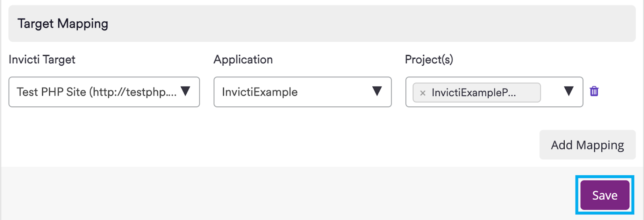The width and height of the screenshot is (644, 220).
Task: Click the Target Mapping section header
Action: [x=63, y=24]
